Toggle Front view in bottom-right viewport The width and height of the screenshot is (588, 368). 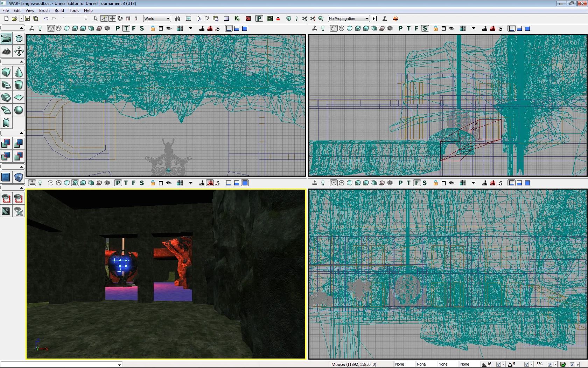click(416, 183)
